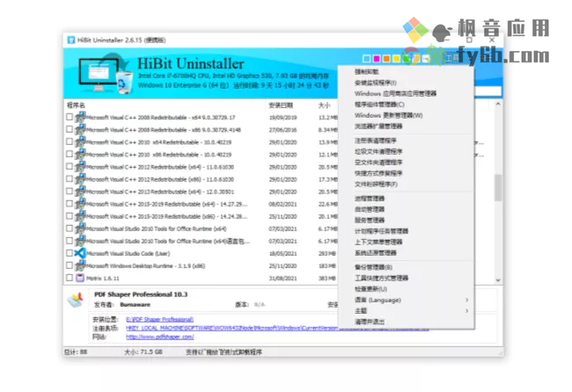This screenshot has height=392, width=572.
Task: Click the program list vertical scrollbar thumb
Action: (x=498, y=187)
